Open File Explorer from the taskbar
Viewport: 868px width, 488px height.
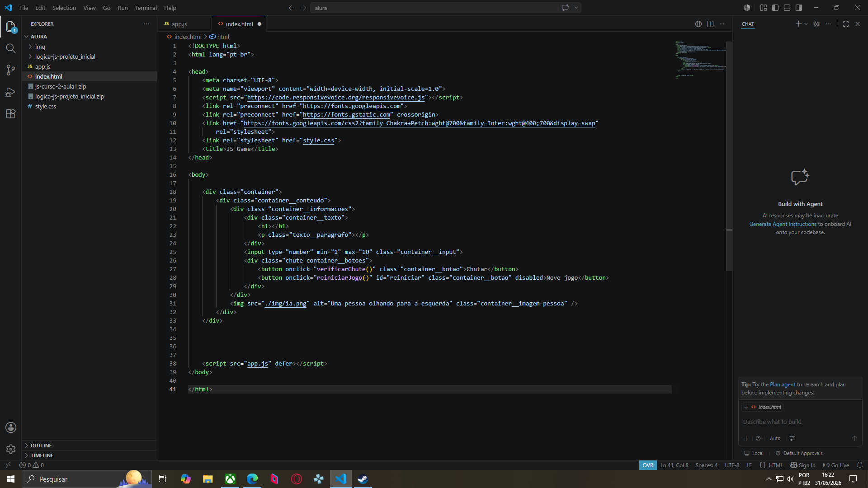tap(208, 479)
